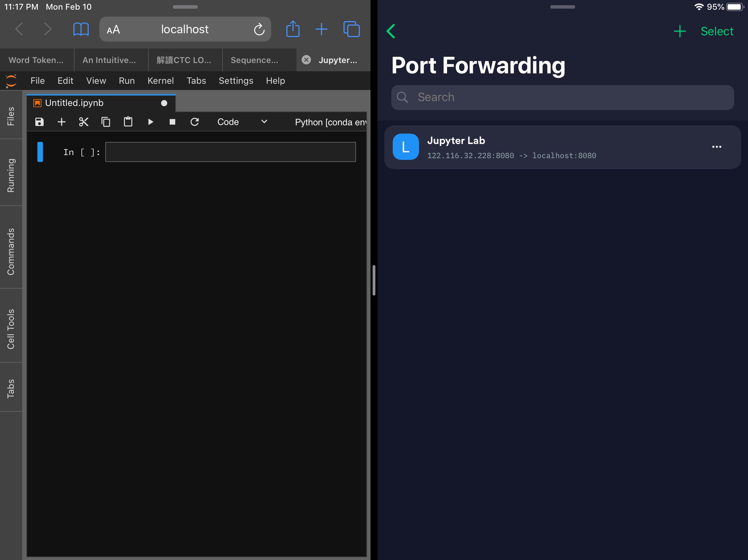Add new port forwarding rule with green plus
The height and width of the screenshot is (560, 748).
tap(680, 31)
